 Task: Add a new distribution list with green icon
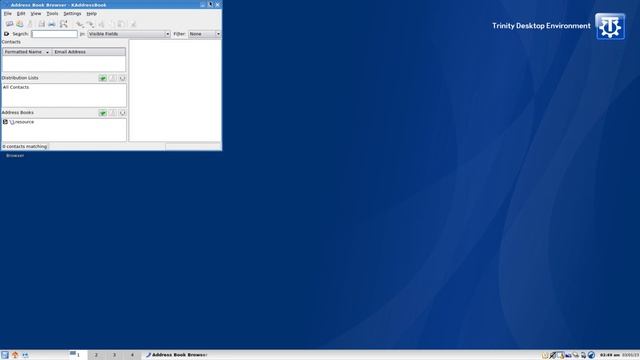pyautogui.click(x=102, y=78)
